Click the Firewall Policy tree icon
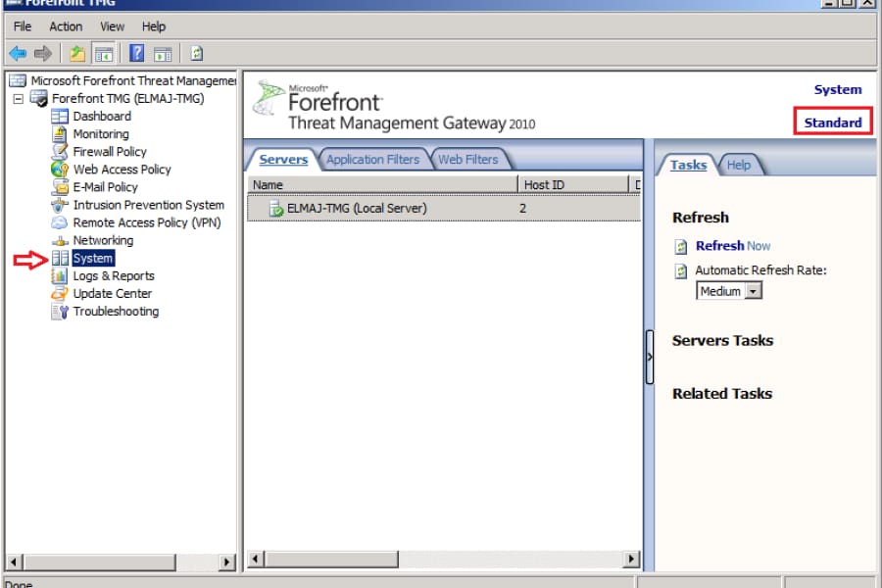The image size is (882, 588). point(59,151)
